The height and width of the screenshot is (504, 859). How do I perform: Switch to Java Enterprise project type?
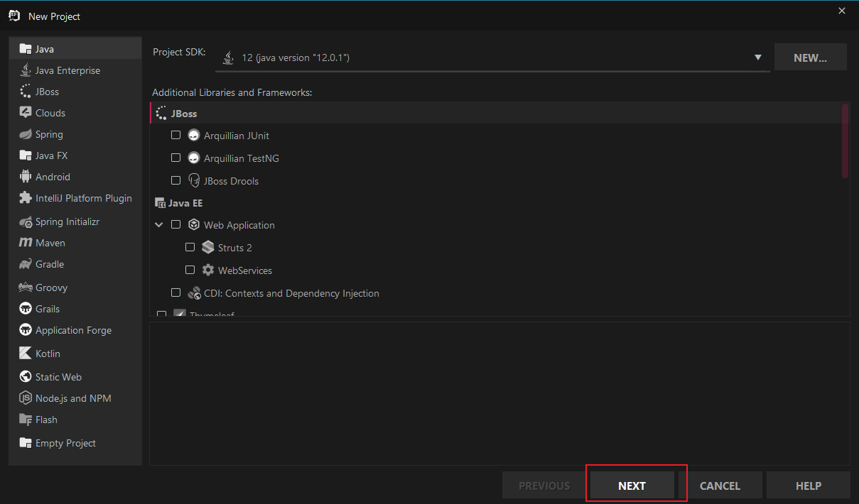click(67, 70)
